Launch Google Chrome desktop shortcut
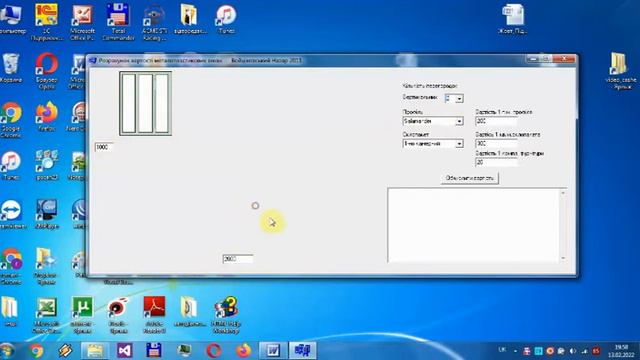Viewport: 640px width, 360px height. click(x=11, y=120)
